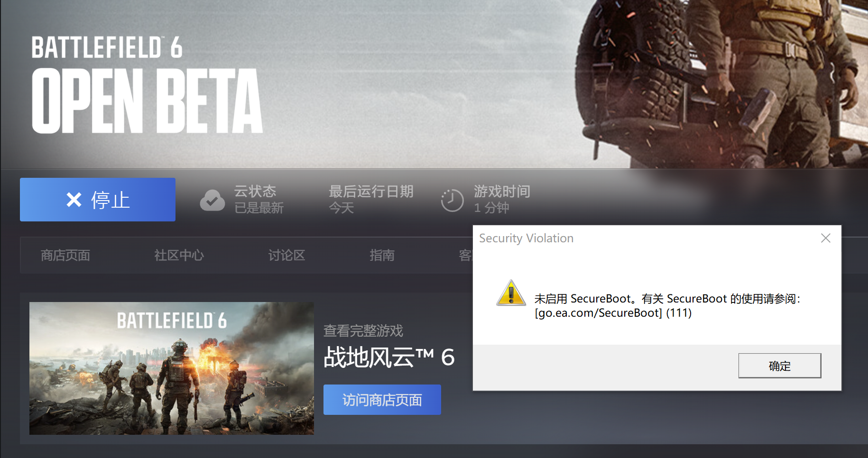This screenshot has height=458, width=868.
Task: Click the 云状态 label
Action: tap(255, 191)
